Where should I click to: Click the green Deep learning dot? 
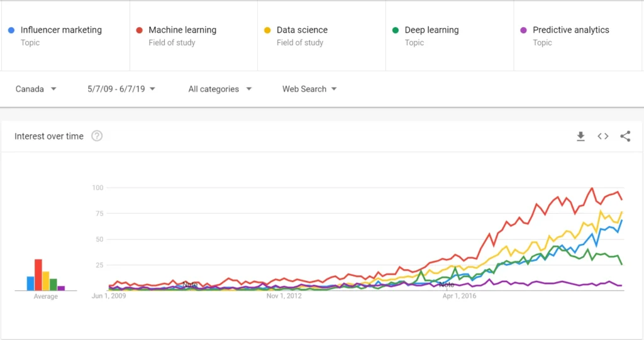(396, 30)
